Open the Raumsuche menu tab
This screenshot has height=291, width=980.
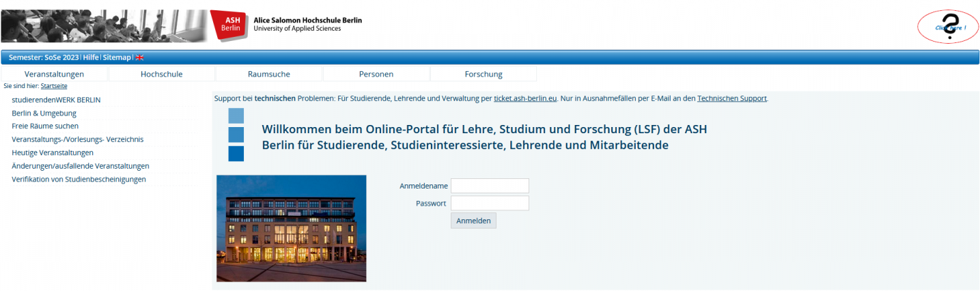point(269,74)
